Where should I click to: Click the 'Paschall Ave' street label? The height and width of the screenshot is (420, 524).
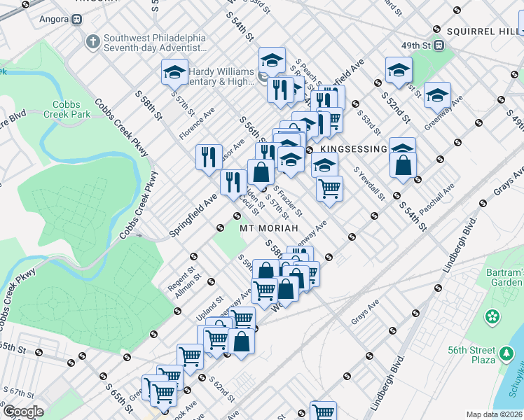click(436, 199)
